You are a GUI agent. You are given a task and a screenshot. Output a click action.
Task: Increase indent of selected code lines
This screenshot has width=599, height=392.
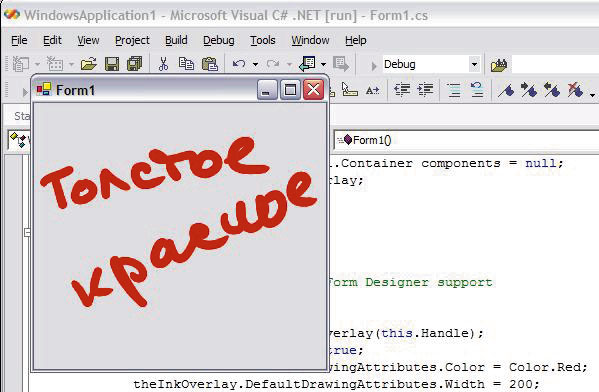pos(425,90)
